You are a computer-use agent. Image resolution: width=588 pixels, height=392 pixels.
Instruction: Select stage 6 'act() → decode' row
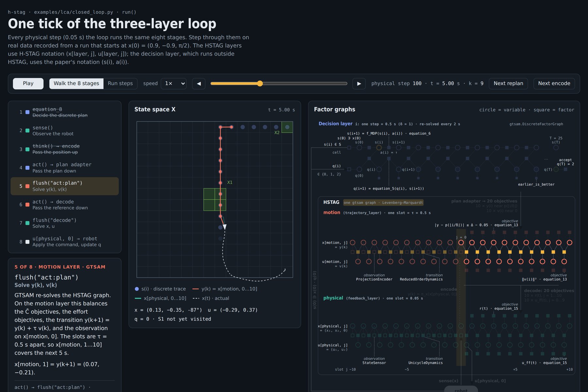point(65,204)
